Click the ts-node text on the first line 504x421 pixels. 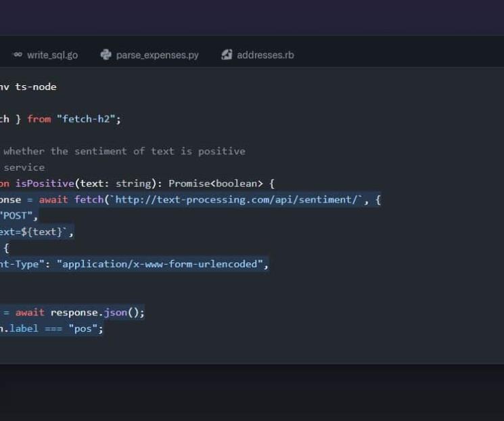[x=36, y=87]
